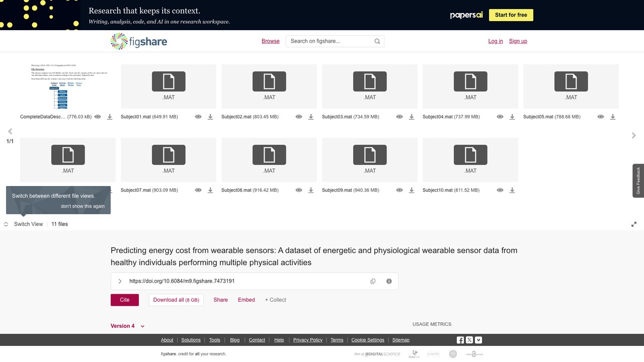Click the Cite button
This screenshot has height=362, width=644.
[125, 300]
